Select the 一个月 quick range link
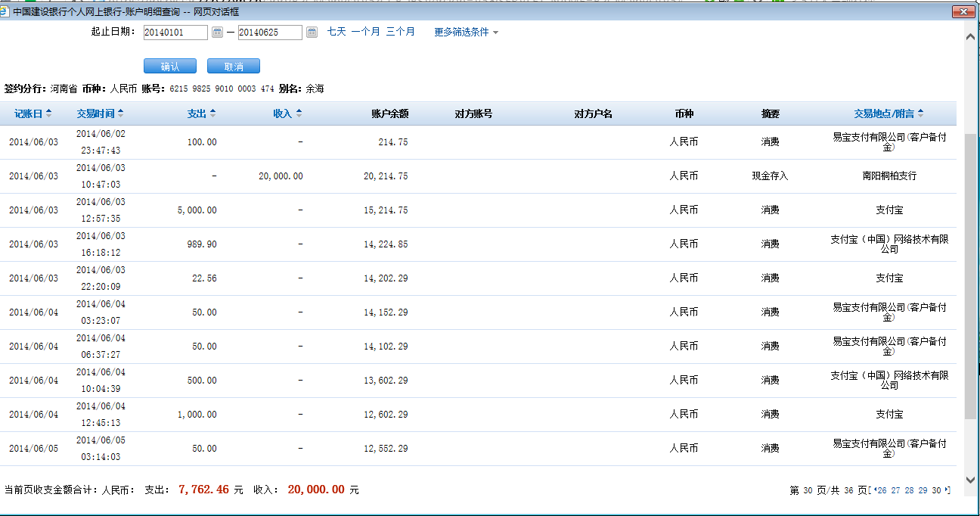 click(x=366, y=32)
